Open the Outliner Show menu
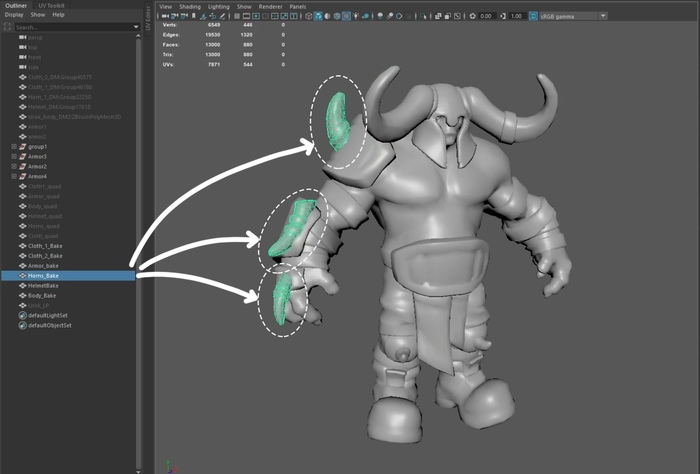Viewport: 700px width, 474px height. pyautogui.click(x=38, y=15)
